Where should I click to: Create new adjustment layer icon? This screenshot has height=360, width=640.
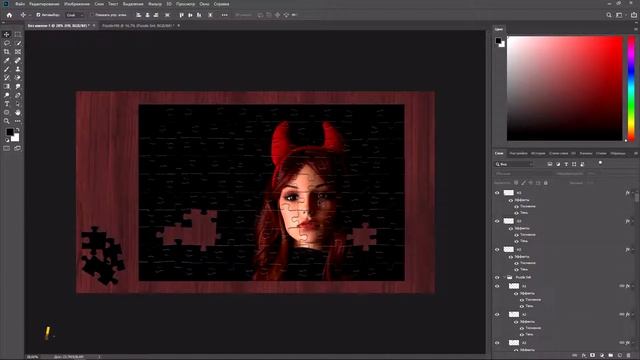602,356
